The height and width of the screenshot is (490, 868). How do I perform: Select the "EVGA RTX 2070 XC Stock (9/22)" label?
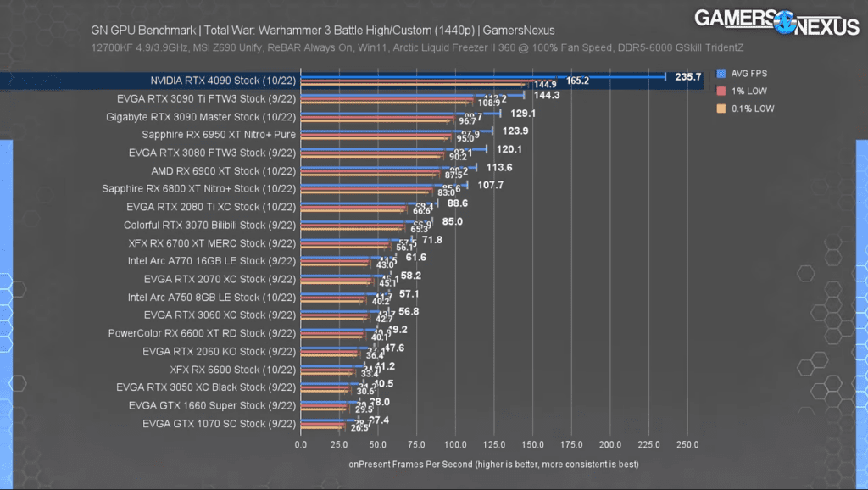pyautogui.click(x=220, y=280)
